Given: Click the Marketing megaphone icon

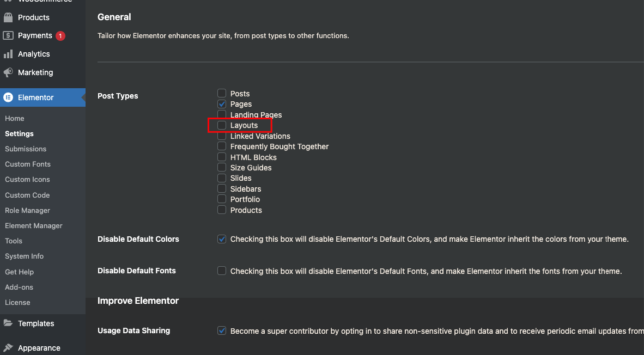Looking at the screenshot, I should pos(8,72).
